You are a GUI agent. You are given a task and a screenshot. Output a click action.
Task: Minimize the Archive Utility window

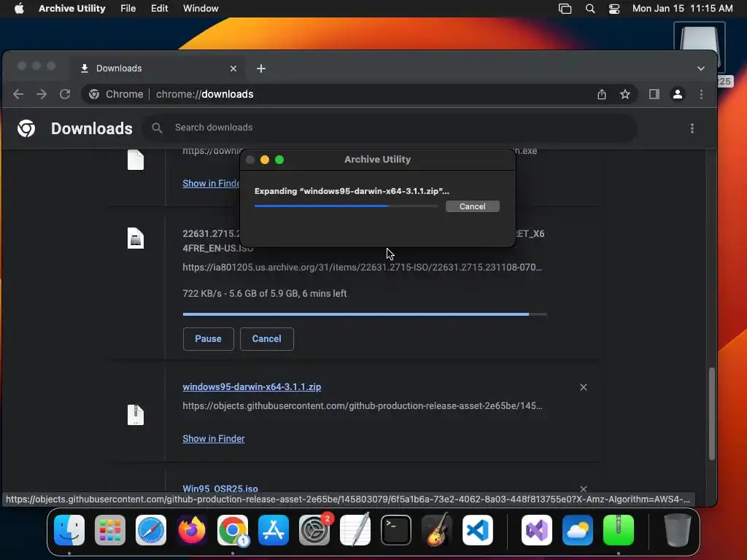click(x=265, y=160)
